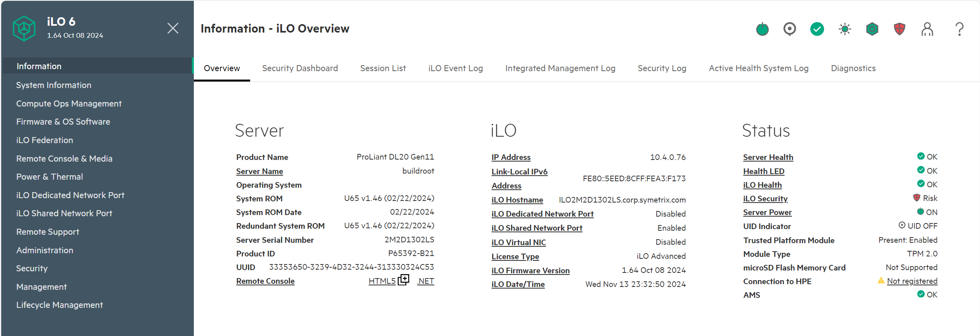Click the green iLO health hexagon icon
The height and width of the screenshot is (336, 980).
tap(872, 29)
